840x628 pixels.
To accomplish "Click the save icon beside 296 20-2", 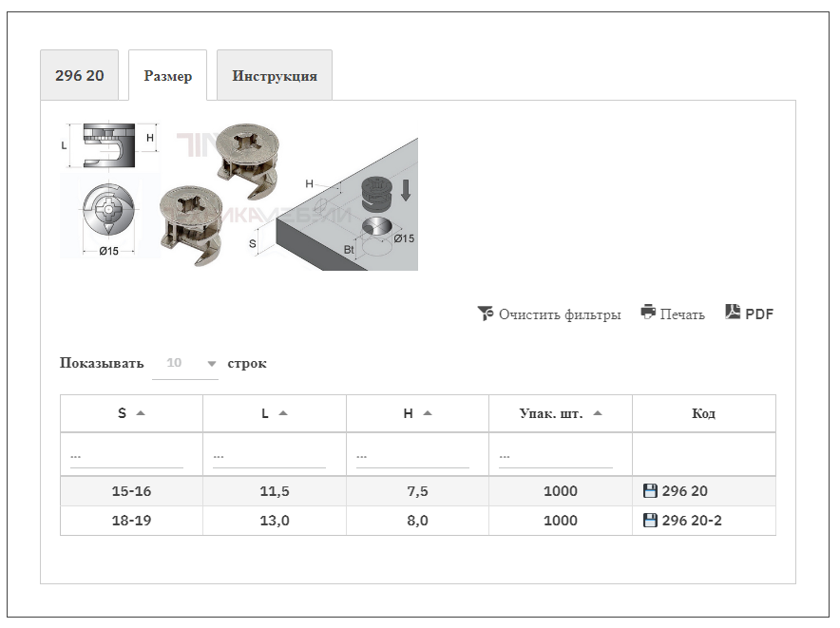I will [650, 521].
